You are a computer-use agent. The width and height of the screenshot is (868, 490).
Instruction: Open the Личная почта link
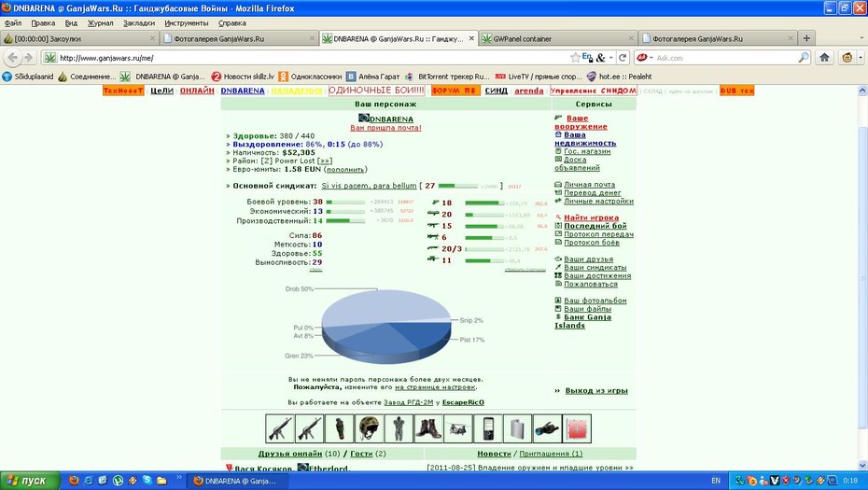coord(590,185)
